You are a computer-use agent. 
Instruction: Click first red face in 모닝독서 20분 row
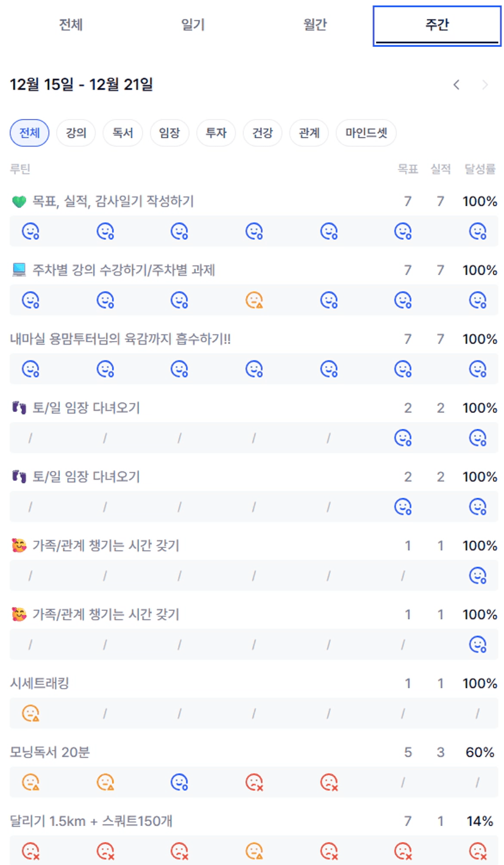(254, 781)
